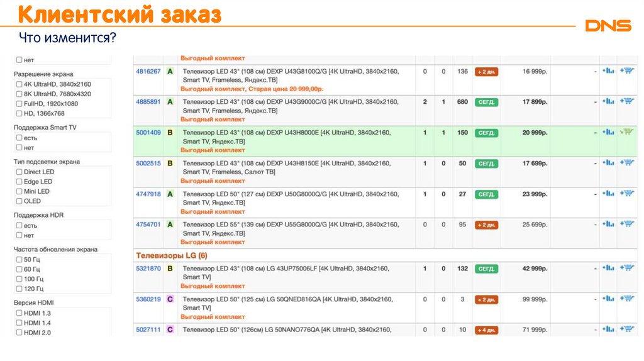Check Direct LED backlight type
The width and height of the screenshot is (644, 361).
19,172
